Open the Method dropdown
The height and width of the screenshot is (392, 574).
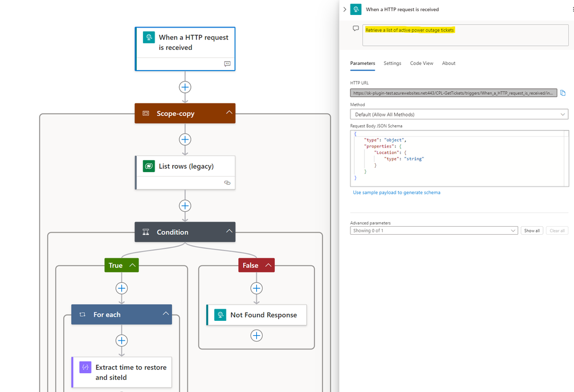(459, 114)
